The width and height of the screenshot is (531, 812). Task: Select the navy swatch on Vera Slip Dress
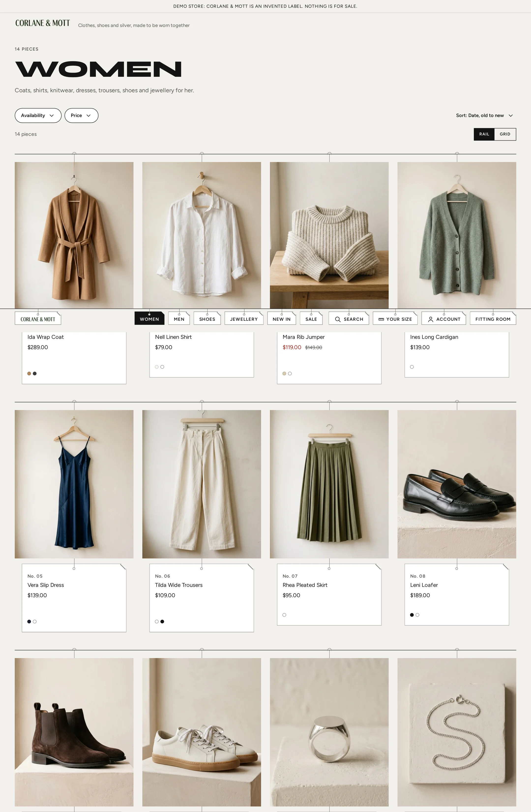click(29, 622)
